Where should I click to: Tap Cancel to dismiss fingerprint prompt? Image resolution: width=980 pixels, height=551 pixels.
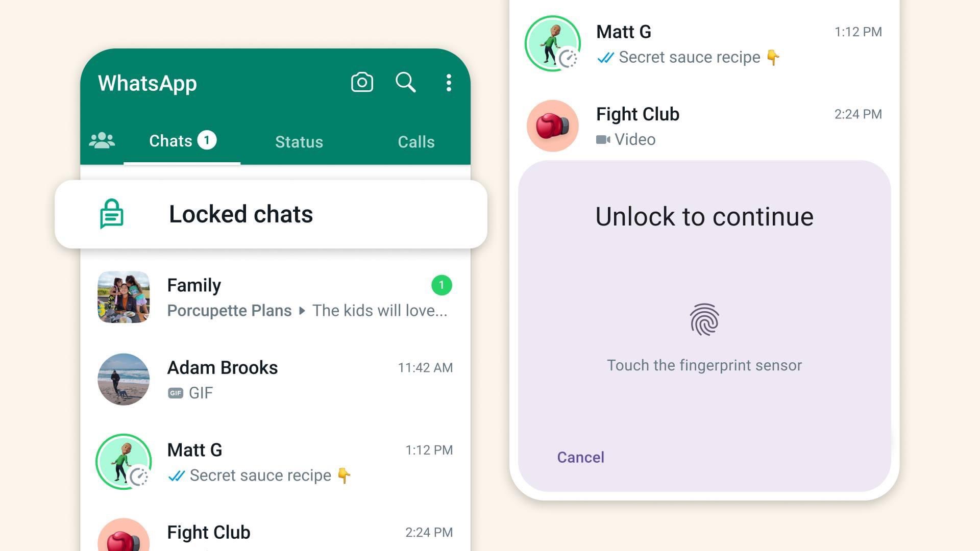click(581, 457)
